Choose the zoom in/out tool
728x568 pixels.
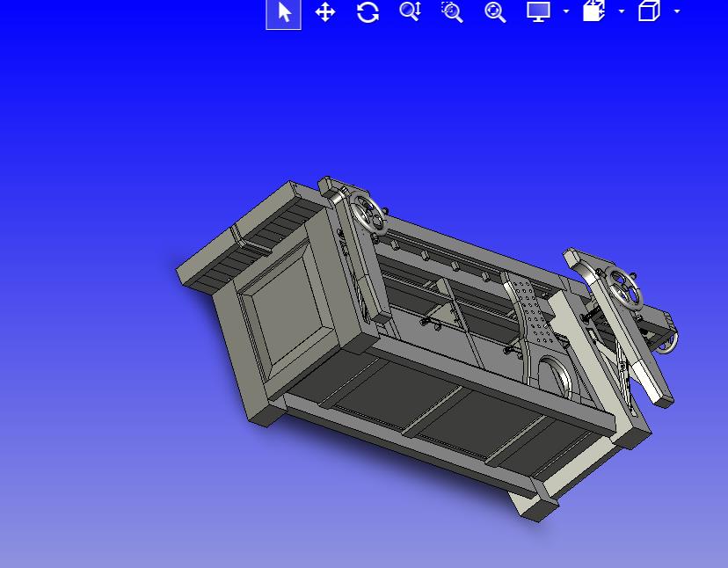411,11
